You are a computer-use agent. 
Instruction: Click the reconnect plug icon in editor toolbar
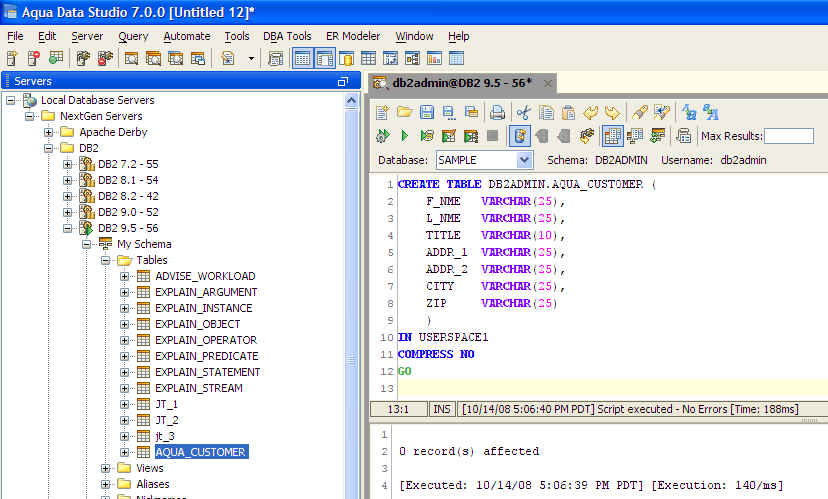tap(586, 136)
